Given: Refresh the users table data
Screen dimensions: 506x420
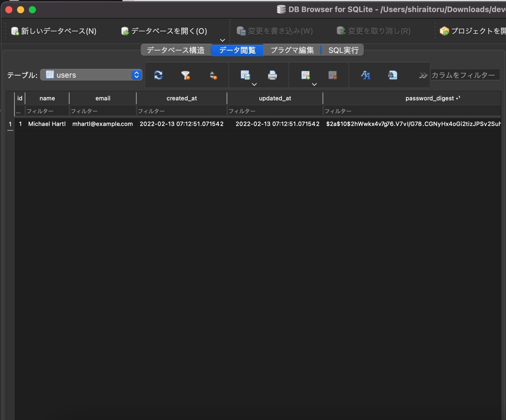Looking at the screenshot, I should (158, 75).
